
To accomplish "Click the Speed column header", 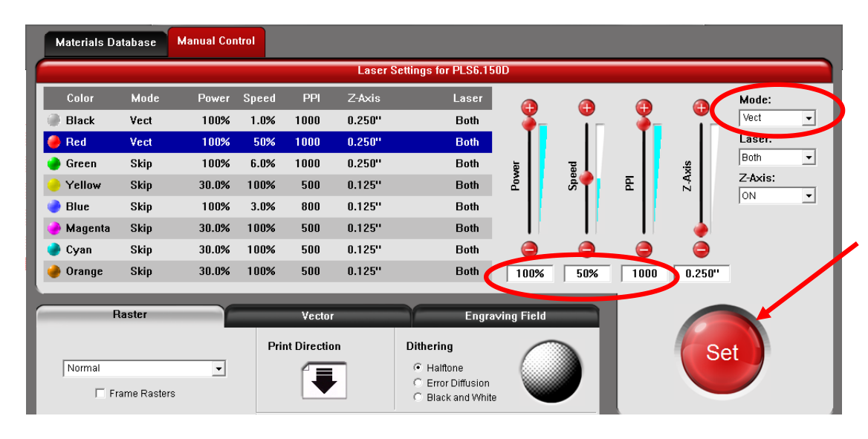I will tap(259, 98).
